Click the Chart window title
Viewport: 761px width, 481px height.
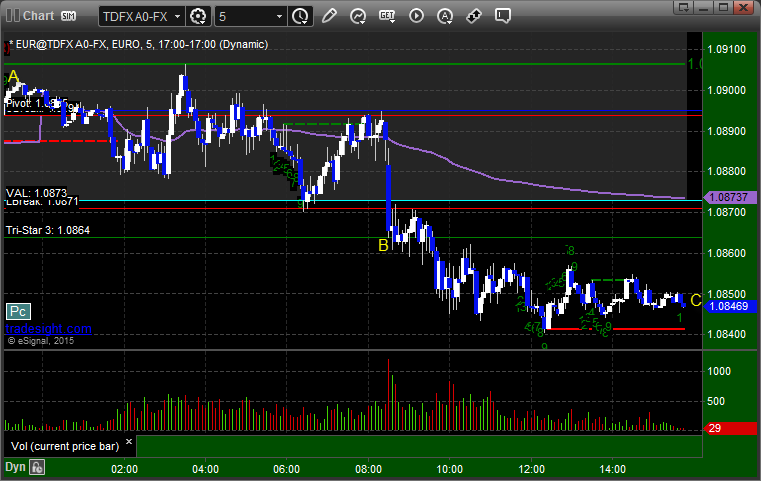(38, 16)
